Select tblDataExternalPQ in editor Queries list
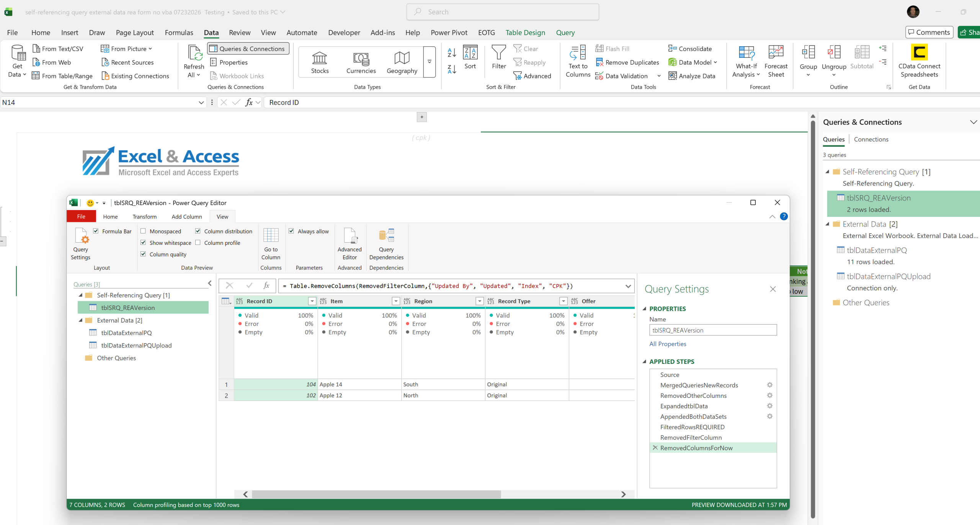Viewport: 980px width, 525px height. point(126,333)
